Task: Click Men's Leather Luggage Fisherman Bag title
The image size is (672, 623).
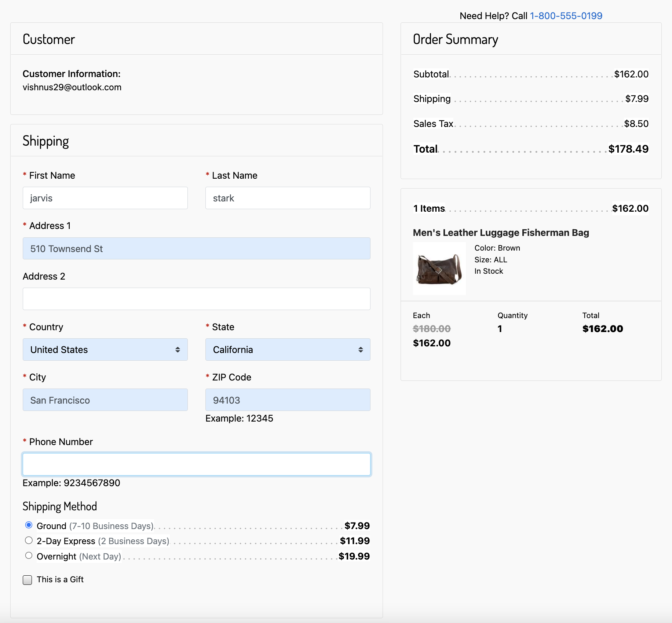Action: [501, 233]
